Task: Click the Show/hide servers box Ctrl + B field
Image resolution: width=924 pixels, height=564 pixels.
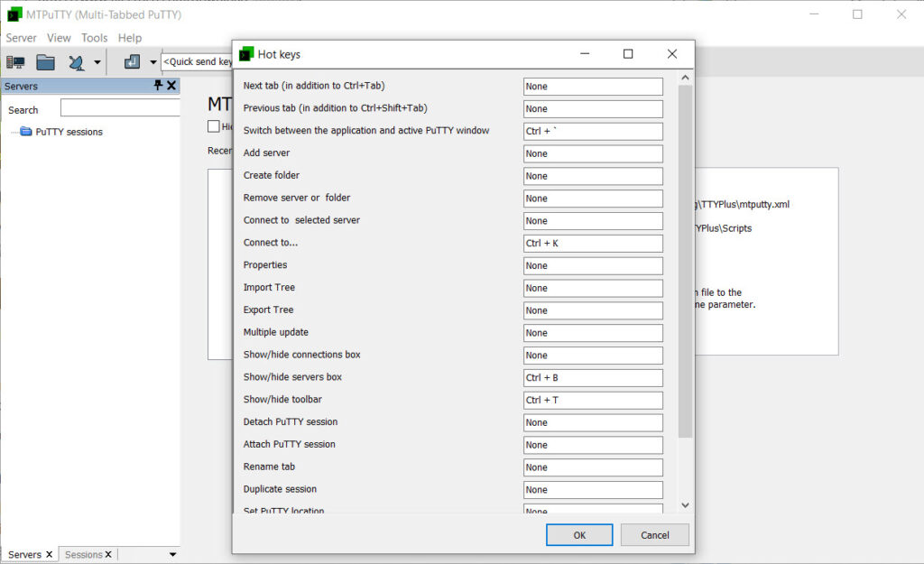Action: click(x=593, y=378)
